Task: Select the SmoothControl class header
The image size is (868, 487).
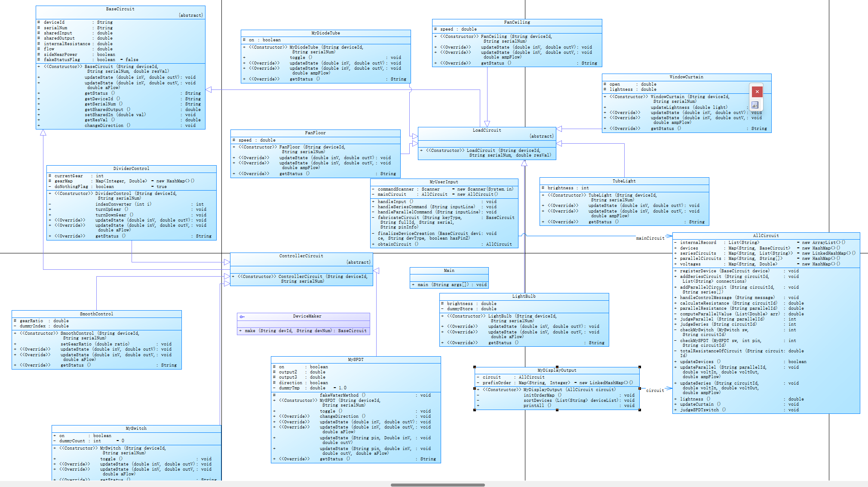Action: (97, 314)
